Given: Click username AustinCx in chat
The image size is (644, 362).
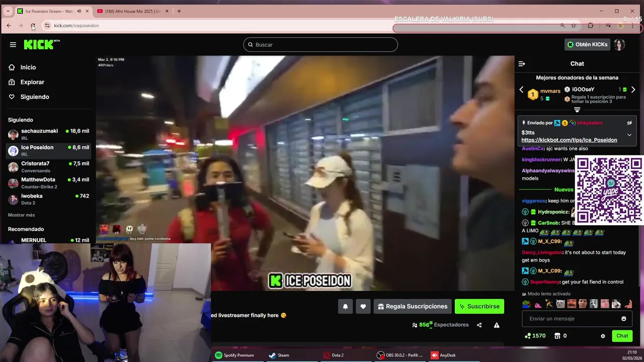Looking at the screenshot, I should coord(533,148).
